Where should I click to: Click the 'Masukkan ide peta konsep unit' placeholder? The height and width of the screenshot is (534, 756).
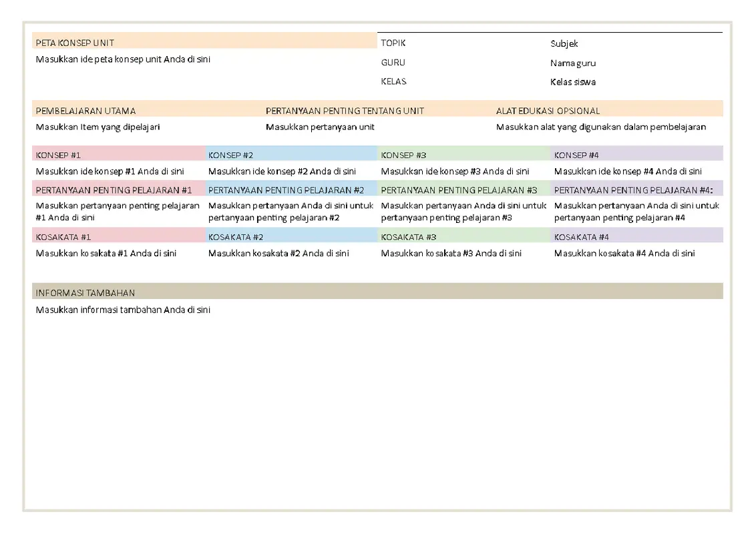coord(124,59)
